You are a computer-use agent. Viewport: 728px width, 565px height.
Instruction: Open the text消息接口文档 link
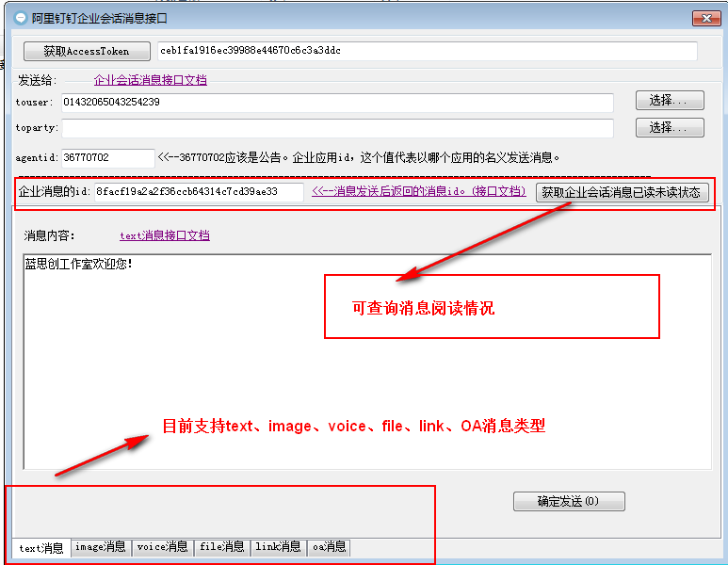tap(164, 235)
